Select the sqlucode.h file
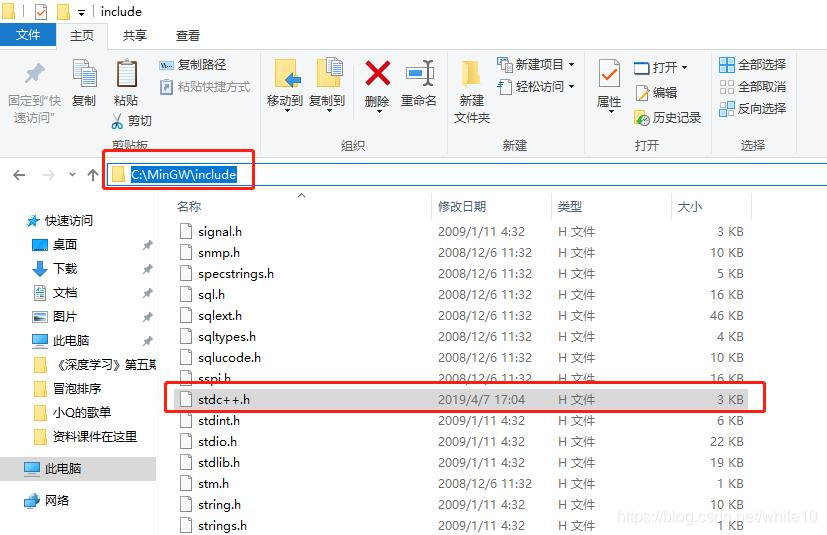Viewport: 827px width, 535px height. click(x=229, y=358)
